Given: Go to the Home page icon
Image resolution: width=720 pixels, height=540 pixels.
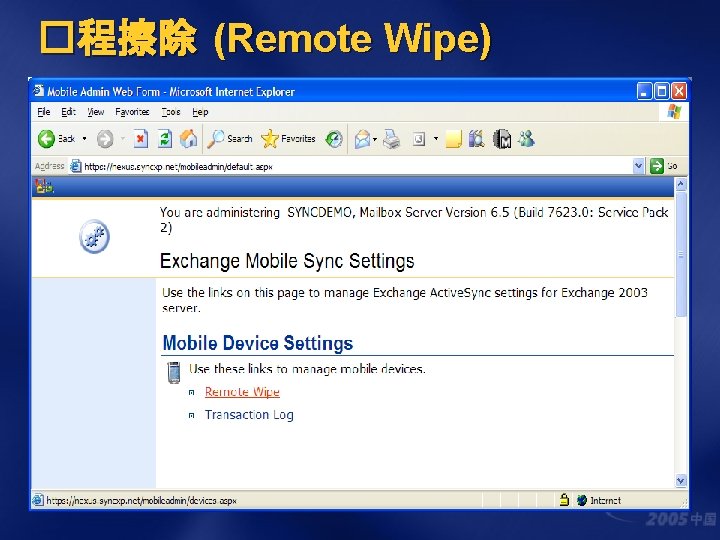Looking at the screenshot, I should pyautogui.click(x=188, y=139).
